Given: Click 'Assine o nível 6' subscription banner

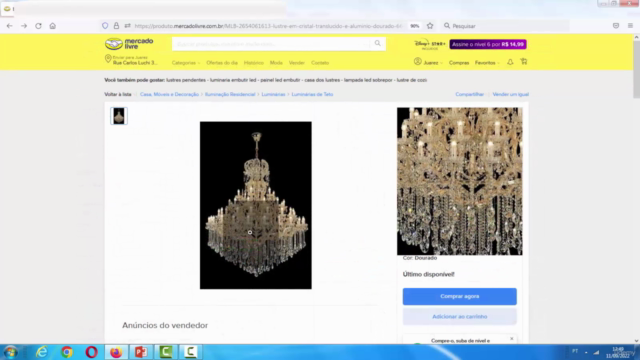Looking at the screenshot, I should pyautogui.click(x=488, y=44).
